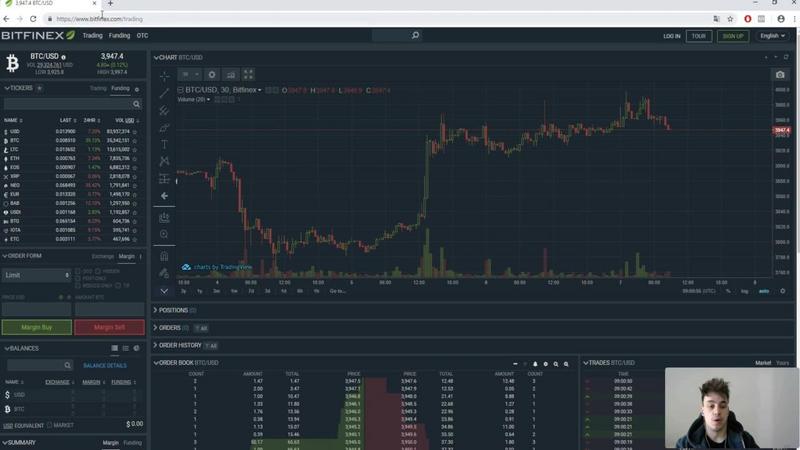Select the long position prediction tool

click(x=164, y=179)
